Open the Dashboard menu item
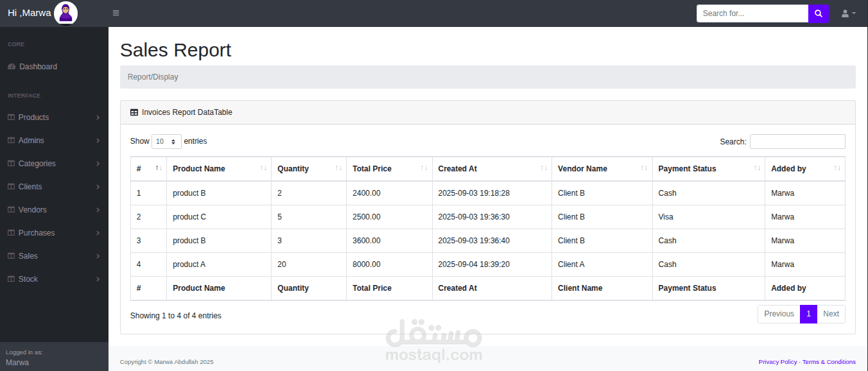868x371 pixels. (54, 67)
